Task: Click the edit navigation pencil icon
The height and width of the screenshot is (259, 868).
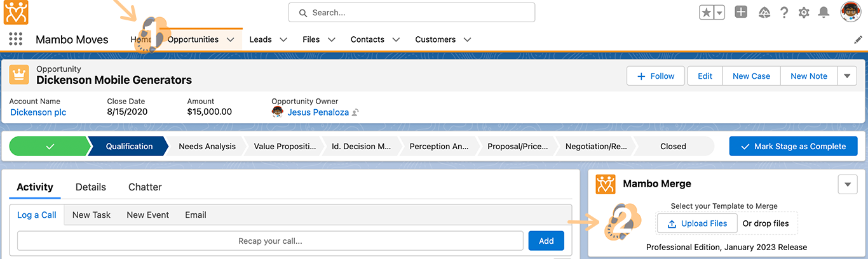Action: pyautogui.click(x=858, y=39)
